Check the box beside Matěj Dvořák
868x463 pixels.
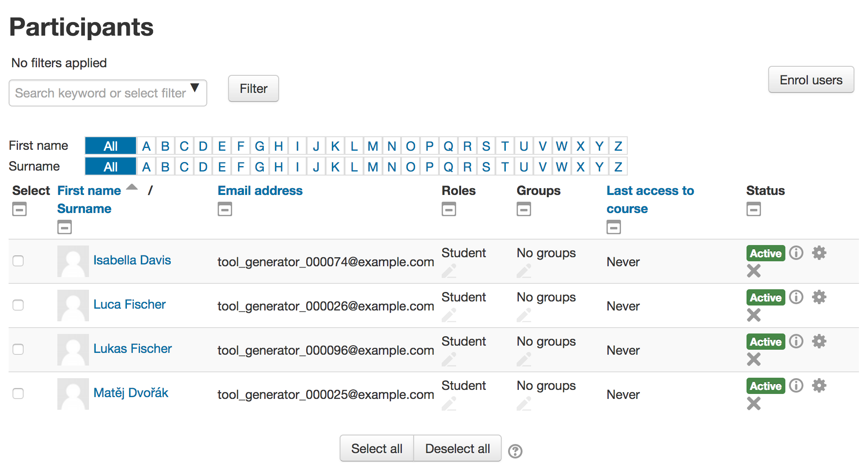click(18, 394)
